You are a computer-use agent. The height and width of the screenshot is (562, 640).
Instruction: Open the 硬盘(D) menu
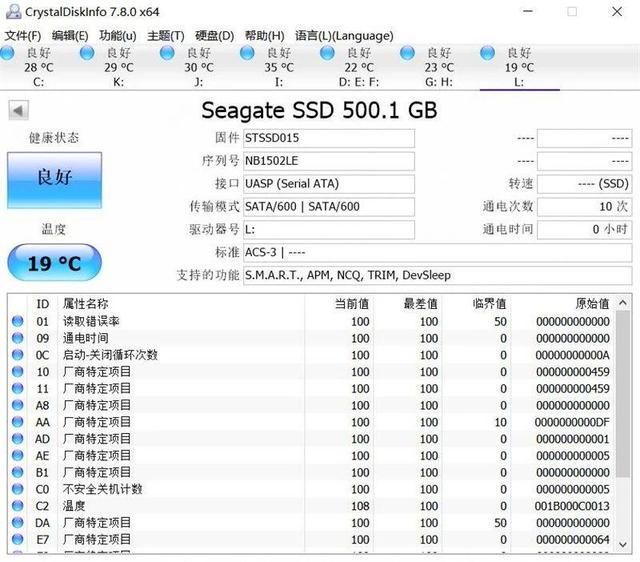click(215, 36)
